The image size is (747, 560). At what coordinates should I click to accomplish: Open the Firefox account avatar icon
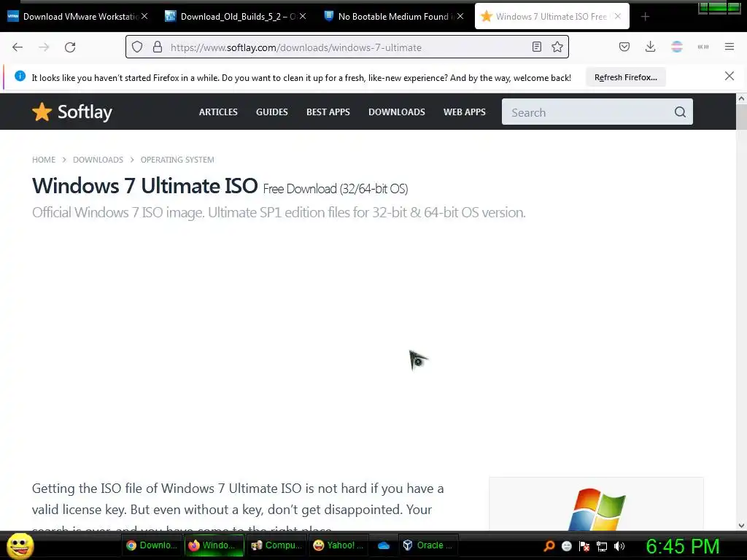[x=676, y=47]
